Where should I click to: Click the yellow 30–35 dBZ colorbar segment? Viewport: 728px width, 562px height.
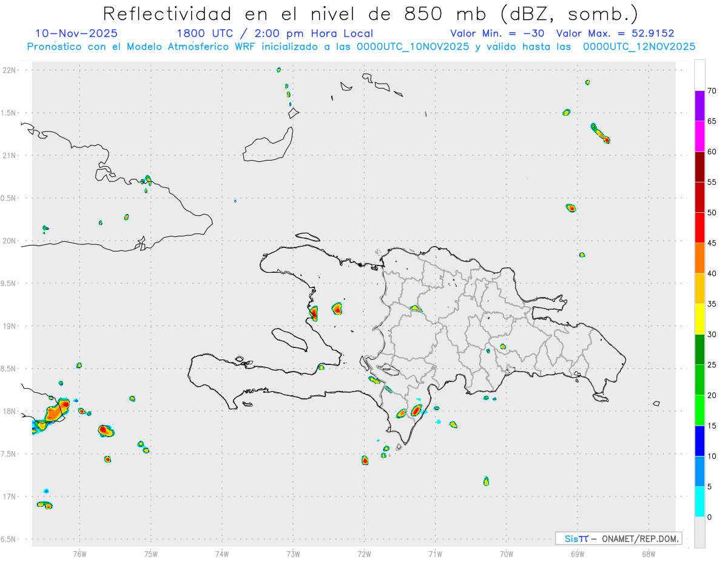699,319
